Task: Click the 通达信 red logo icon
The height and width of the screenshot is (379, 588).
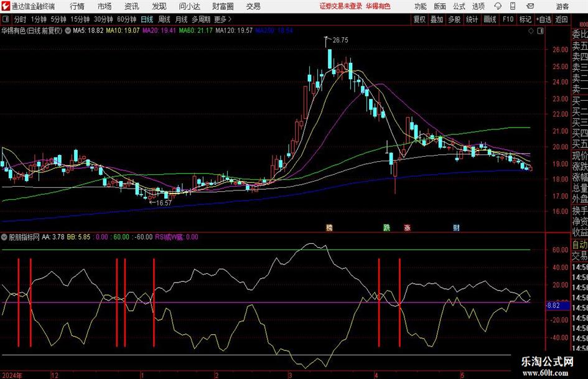Action: [6, 6]
